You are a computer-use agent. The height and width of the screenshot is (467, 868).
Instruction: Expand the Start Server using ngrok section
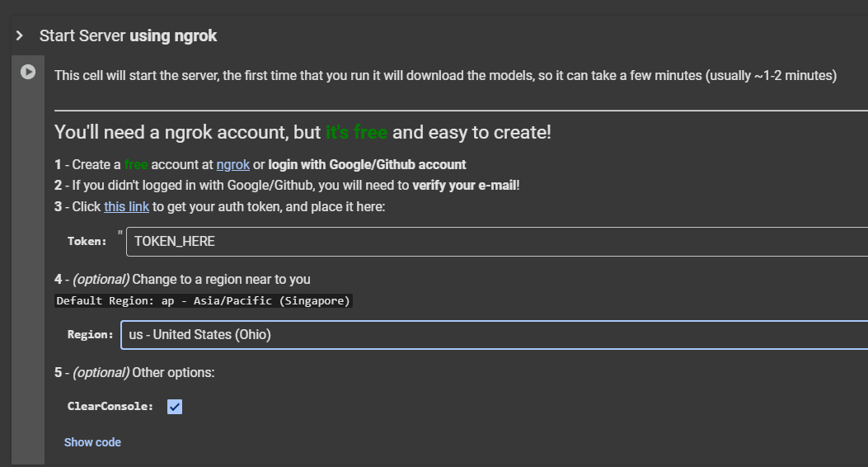click(x=19, y=35)
